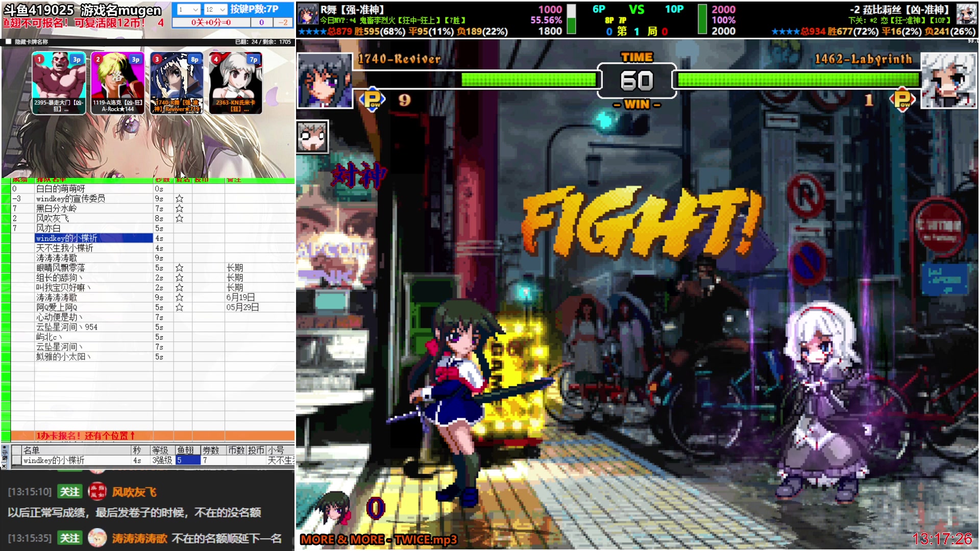
Task: Click the 13:17:26 clock overlay
Action: click(942, 539)
